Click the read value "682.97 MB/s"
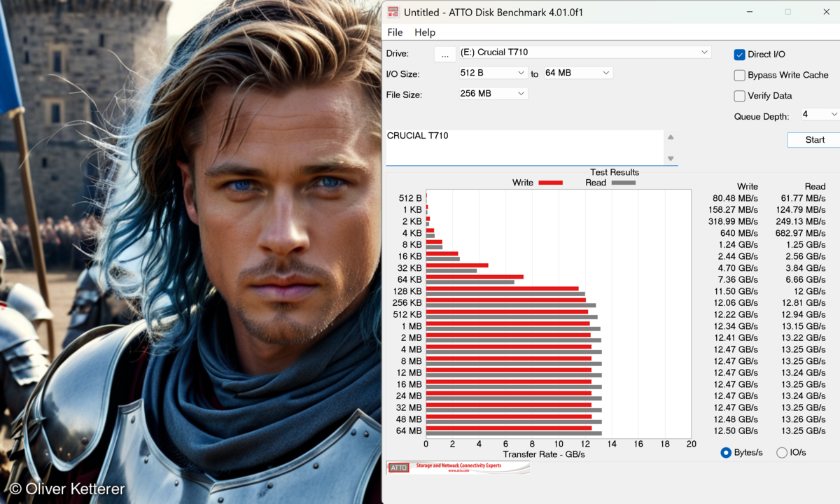 tap(801, 233)
